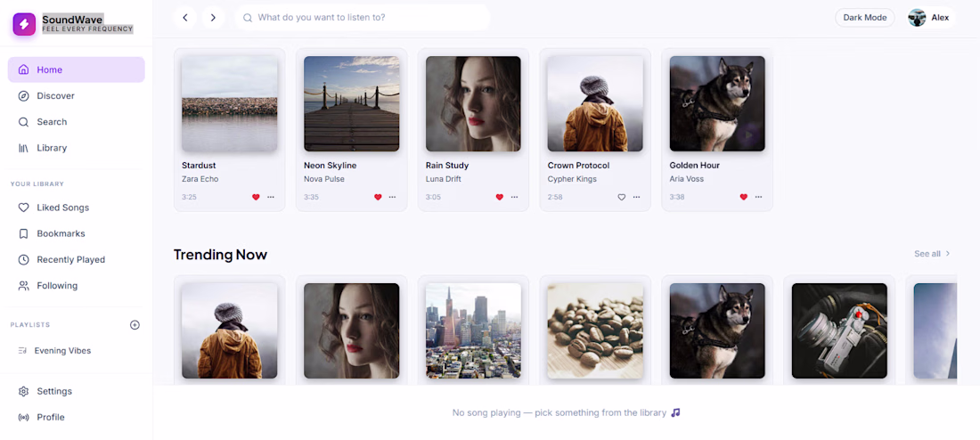Click the Nova Pulse artist name
The height and width of the screenshot is (440, 980).
(x=323, y=179)
